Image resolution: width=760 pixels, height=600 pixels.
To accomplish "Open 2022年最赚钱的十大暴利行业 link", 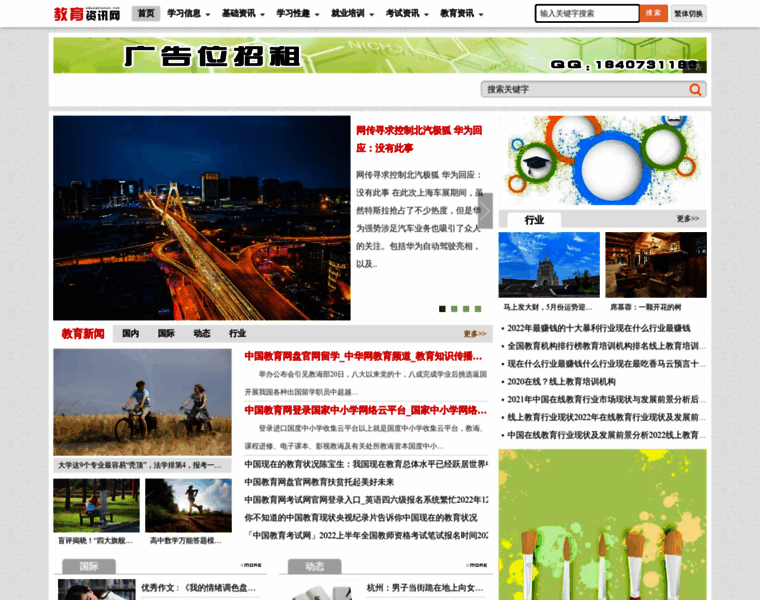I will click(599, 328).
